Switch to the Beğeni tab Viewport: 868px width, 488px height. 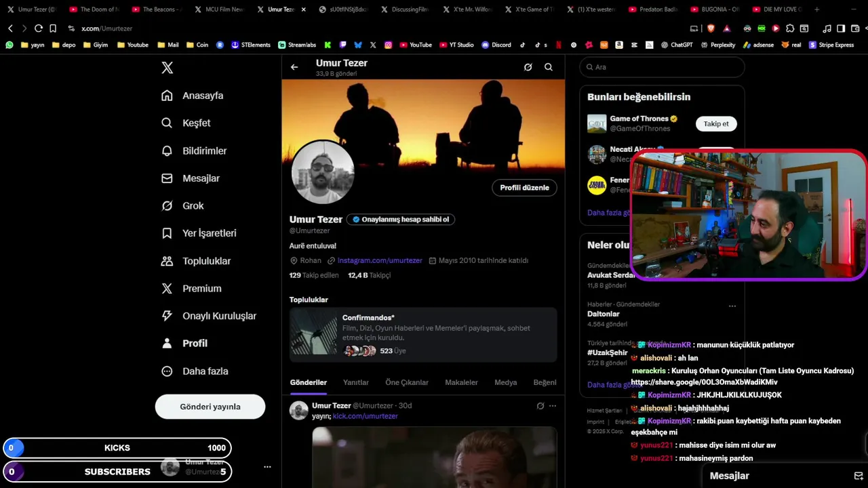(x=545, y=382)
